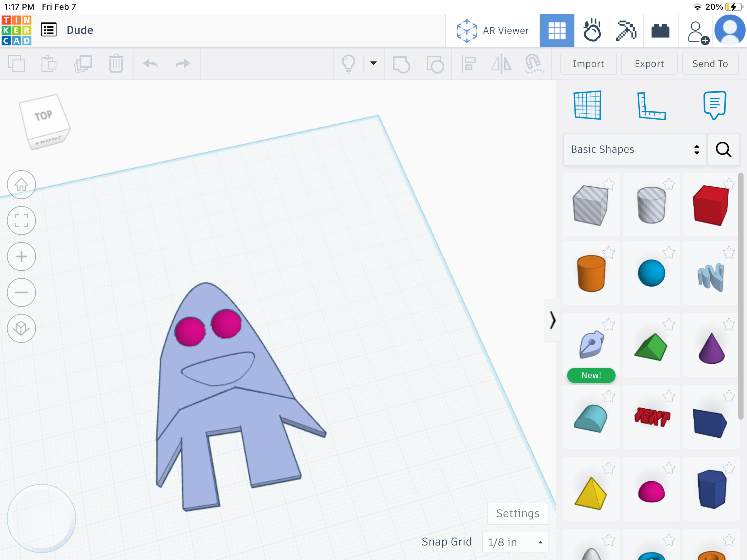Click the Fit all in view icon
Image resolution: width=747 pixels, height=560 pixels.
pos(21,221)
